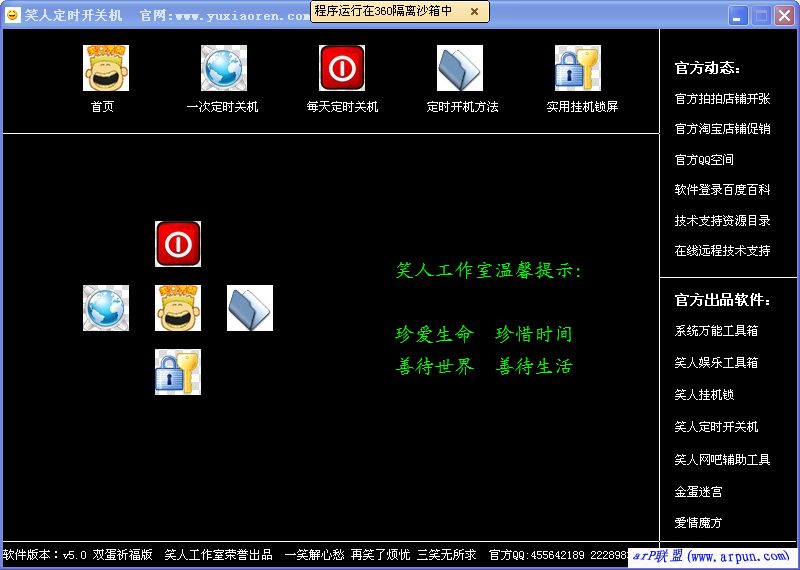The height and width of the screenshot is (570, 800).
Task: Click the laughing face icon in the center cluster
Action: pyautogui.click(x=178, y=308)
